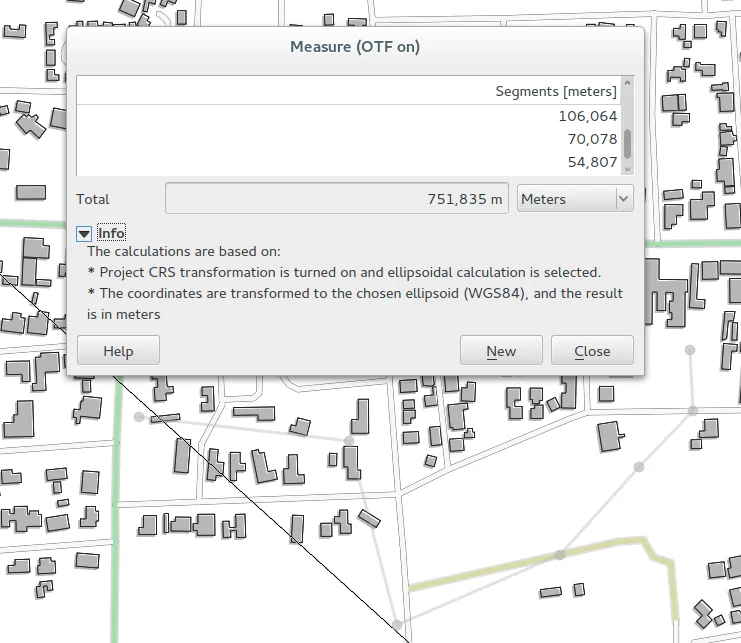This screenshot has width=741, height=643.
Task: Click the map node at measure line's bottom end
Action: coord(398,624)
